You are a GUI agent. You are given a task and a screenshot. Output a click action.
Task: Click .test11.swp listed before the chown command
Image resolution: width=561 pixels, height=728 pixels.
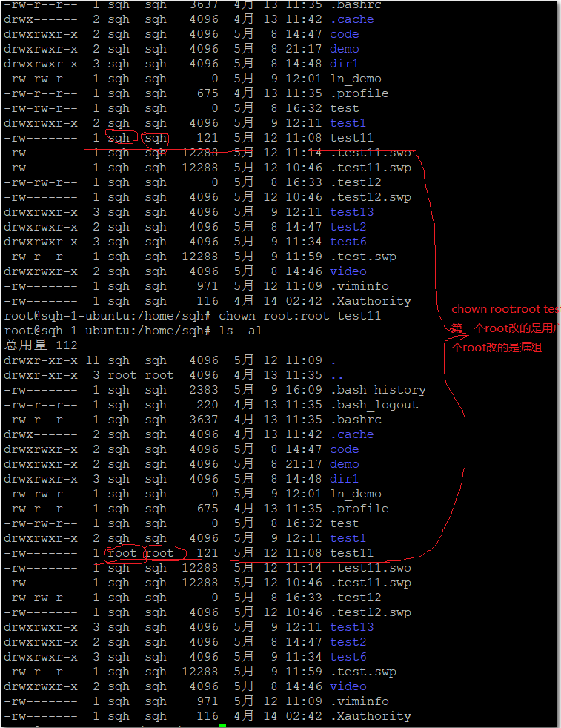click(371, 168)
